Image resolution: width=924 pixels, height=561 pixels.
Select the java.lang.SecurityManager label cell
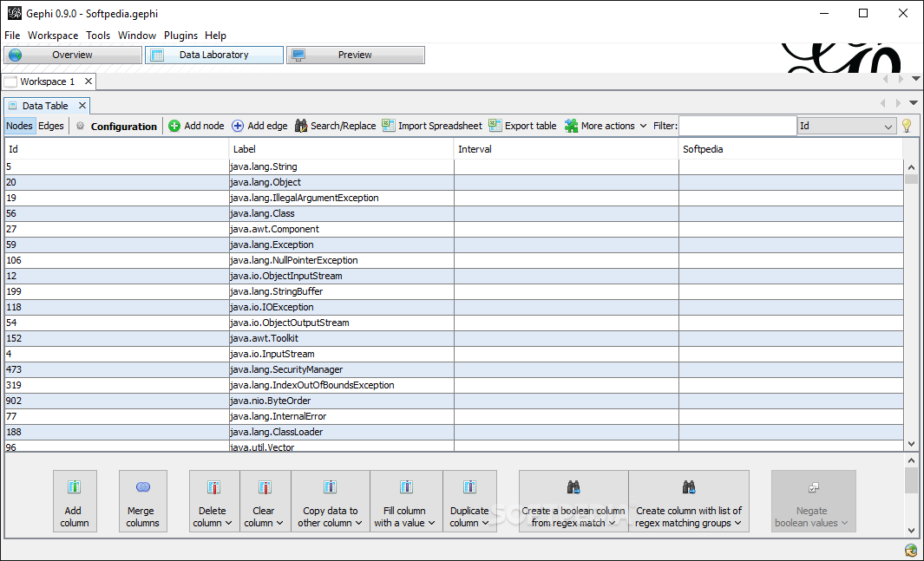[x=341, y=369]
